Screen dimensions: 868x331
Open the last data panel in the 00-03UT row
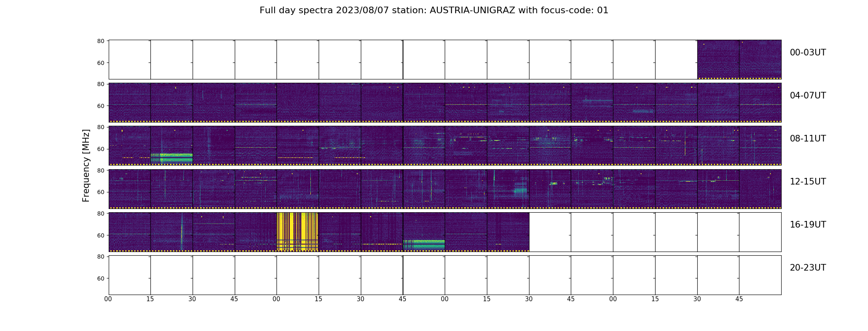760,60
